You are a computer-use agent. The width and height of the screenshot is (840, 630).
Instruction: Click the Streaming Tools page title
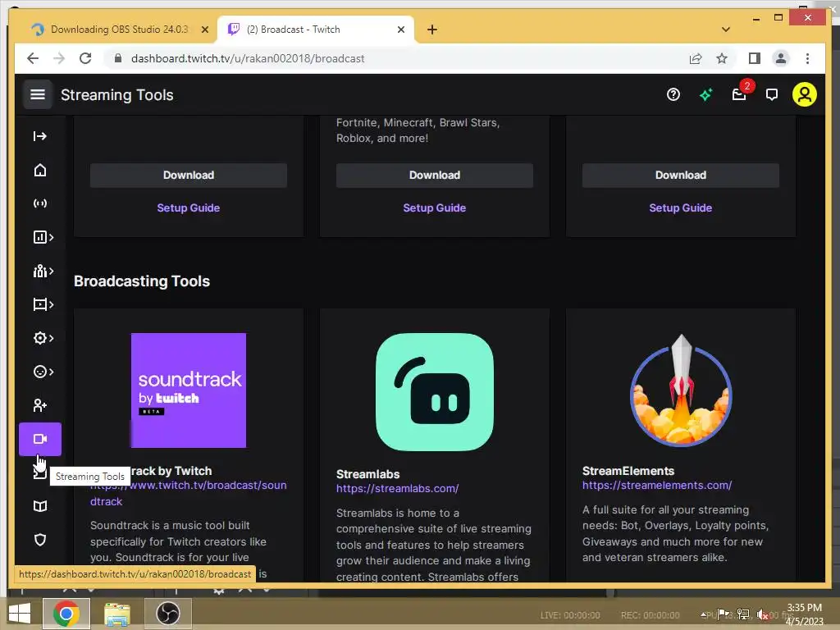pos(116,95)
